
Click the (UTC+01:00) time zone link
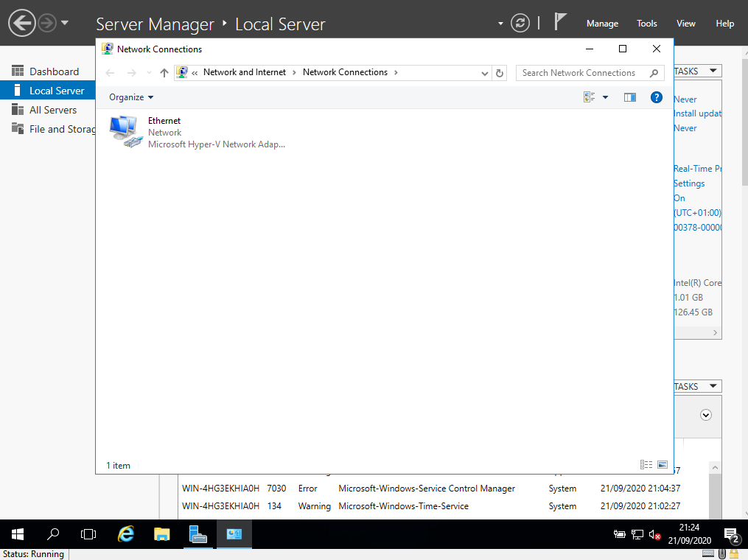[x=697, y=213]
